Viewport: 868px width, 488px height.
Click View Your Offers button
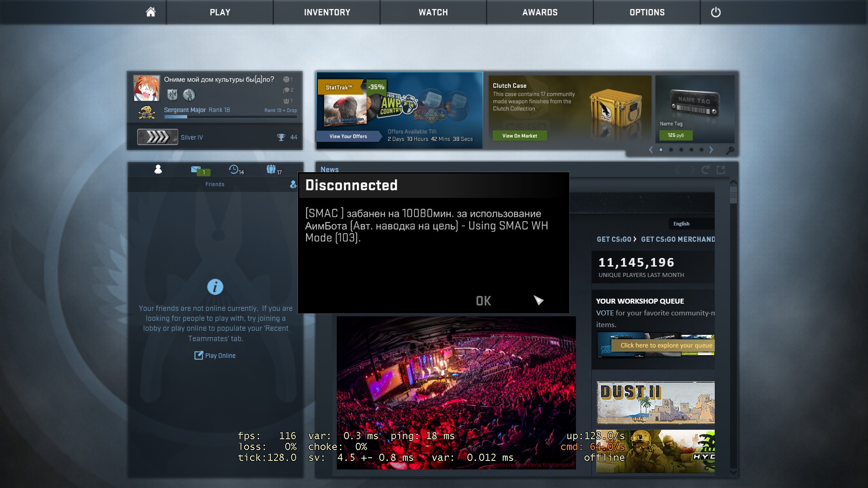pyautogui.click(x=348, y=136)
